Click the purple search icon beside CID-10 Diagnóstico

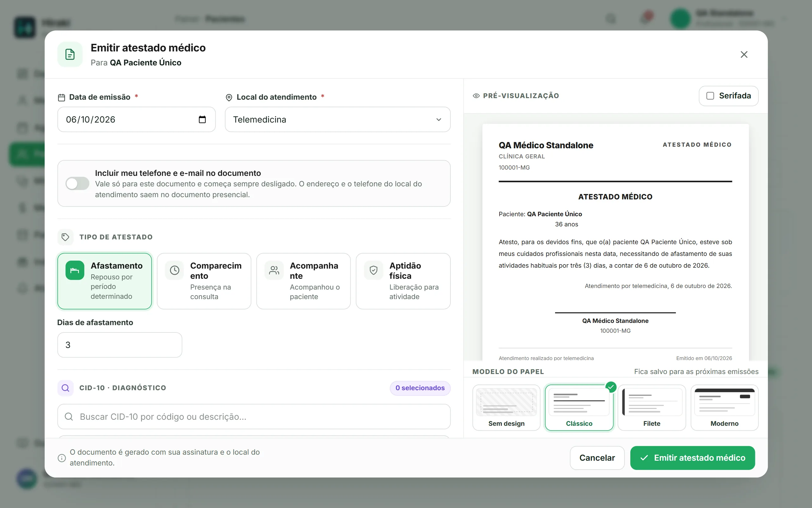click(x=65, y=388)
